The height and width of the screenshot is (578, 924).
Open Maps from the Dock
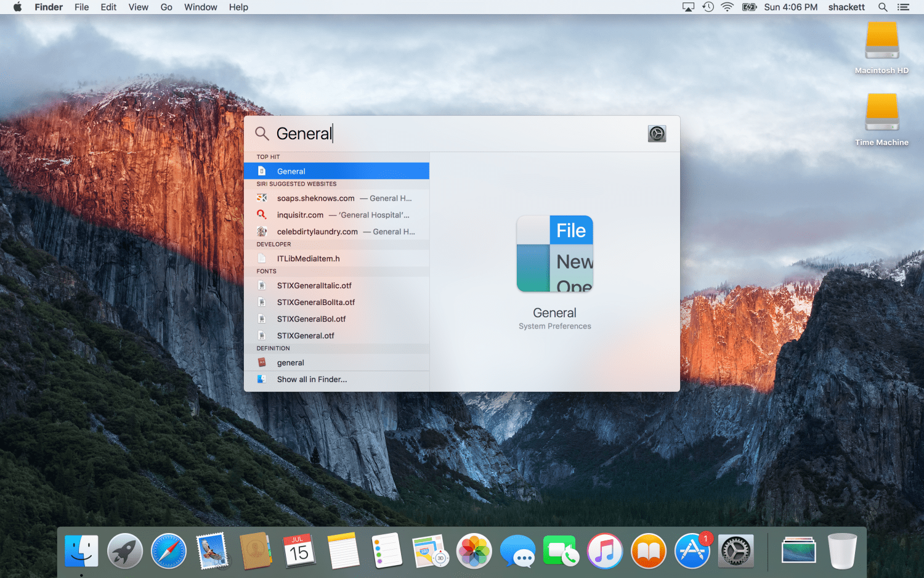(x=431, y=550)
